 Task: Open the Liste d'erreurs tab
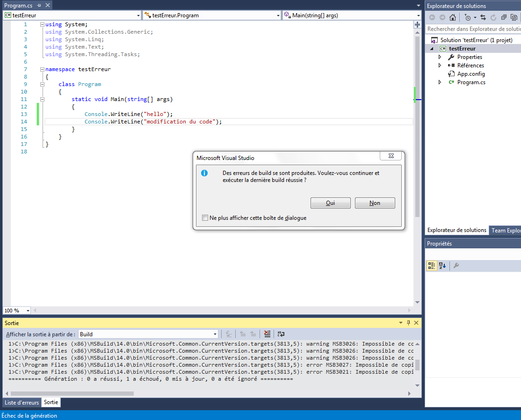click(x=22, y=402)
